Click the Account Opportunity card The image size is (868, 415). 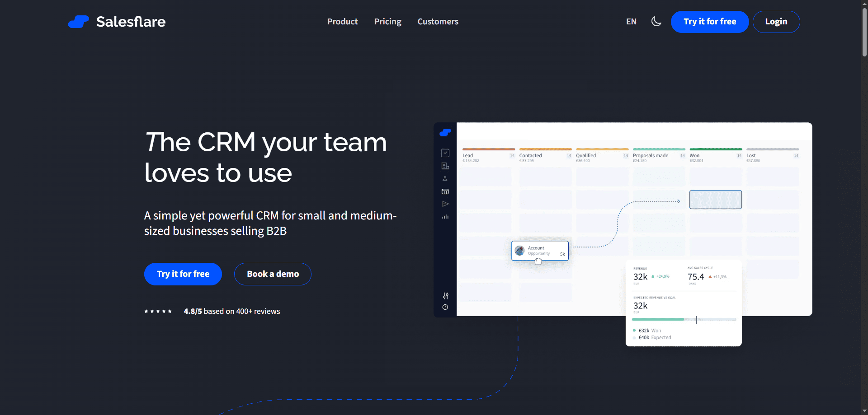point(540,251)
